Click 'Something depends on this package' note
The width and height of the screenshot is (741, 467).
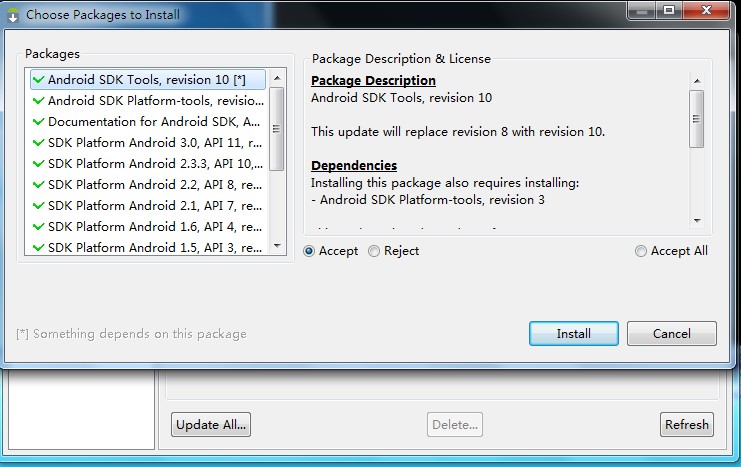pyautogui.click(x=131, y=334)
